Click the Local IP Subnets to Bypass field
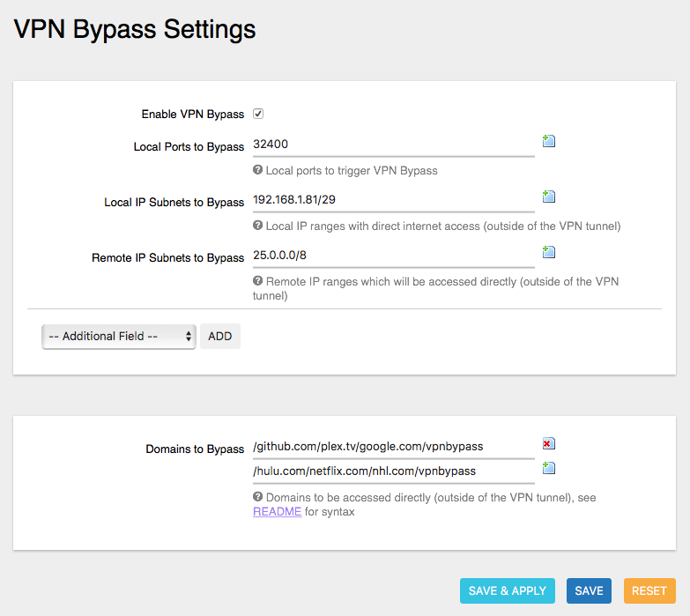Image resolution: width=690 pixels, height=616 pixels. [393, 200]
